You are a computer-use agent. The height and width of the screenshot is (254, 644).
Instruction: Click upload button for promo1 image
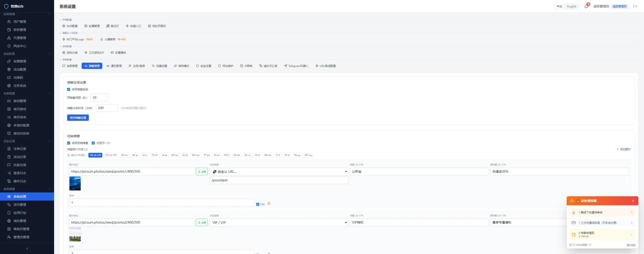[202, 172]
